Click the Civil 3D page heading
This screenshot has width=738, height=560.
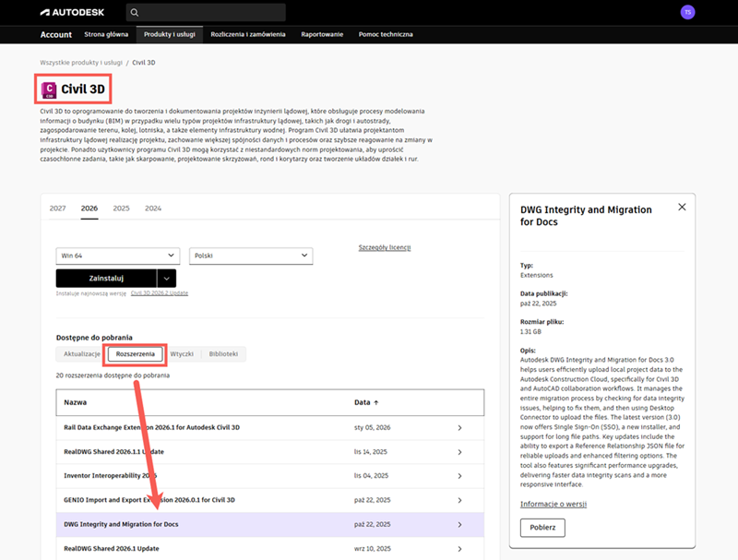(x=83, y=89)
